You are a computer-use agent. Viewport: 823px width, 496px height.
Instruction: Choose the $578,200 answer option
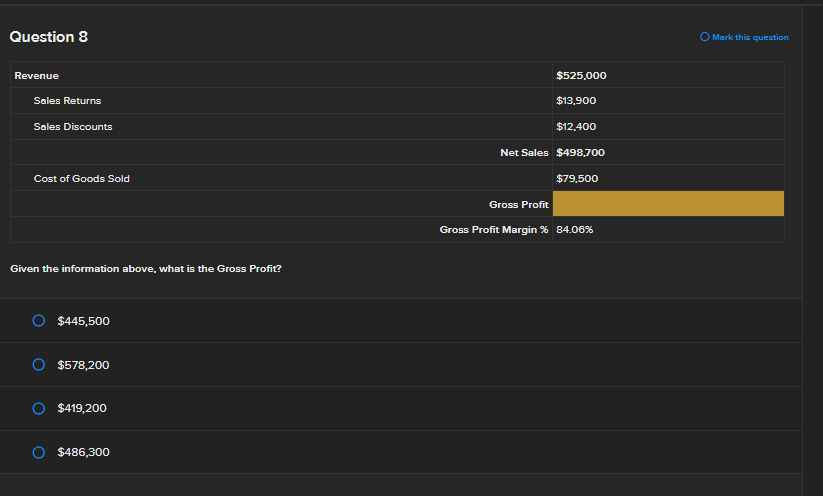tap(38, 365)
